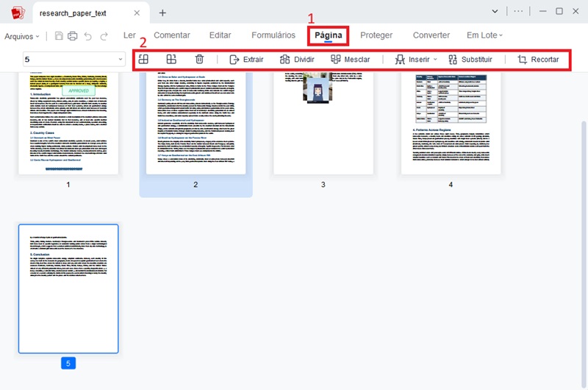Click the first page layout icon in toolbar
Viewport: 588px width, 390px height.
tap(143, 60)
